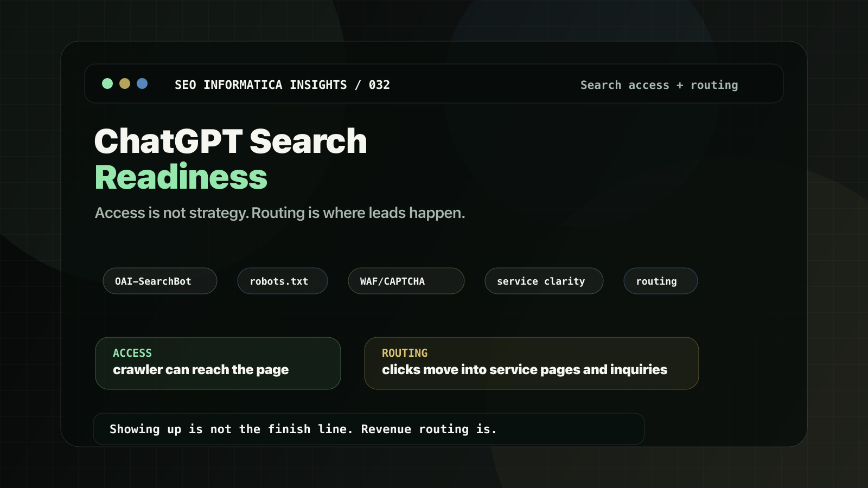Click the blue window dot

[142, 84]
